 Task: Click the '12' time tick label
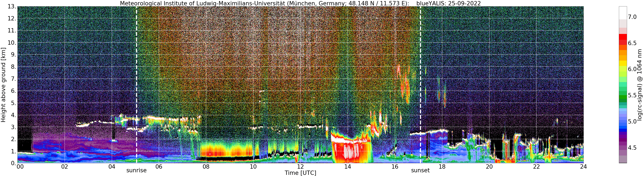point(300,166)
